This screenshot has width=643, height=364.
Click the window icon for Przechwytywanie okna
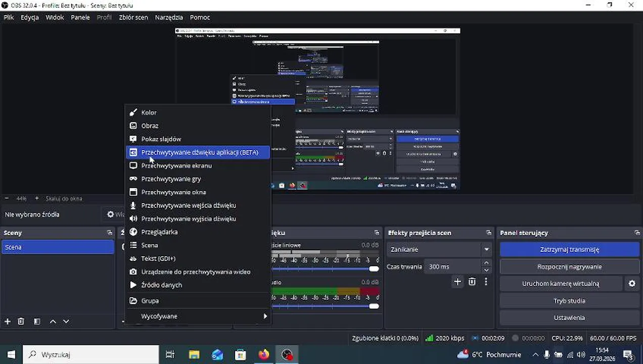pyautogui.click(x=133, y=192)
